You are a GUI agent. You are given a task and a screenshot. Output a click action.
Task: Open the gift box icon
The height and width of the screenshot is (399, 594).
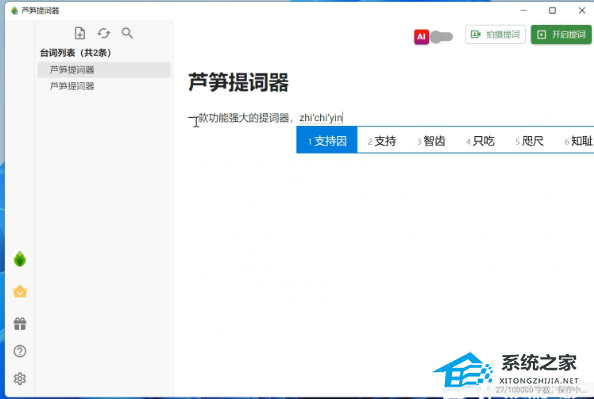pyautogui.click(x=20, y=323)
